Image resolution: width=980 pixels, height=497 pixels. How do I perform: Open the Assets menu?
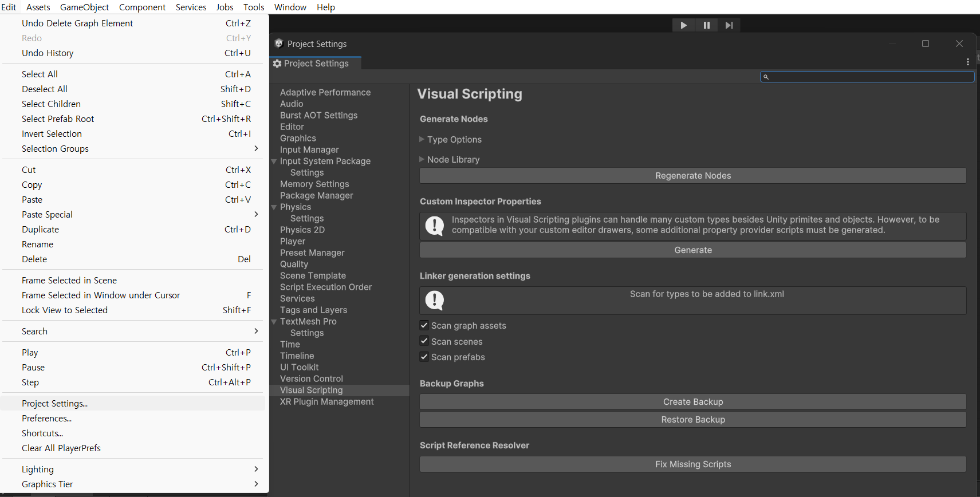(x=38, y=7)
